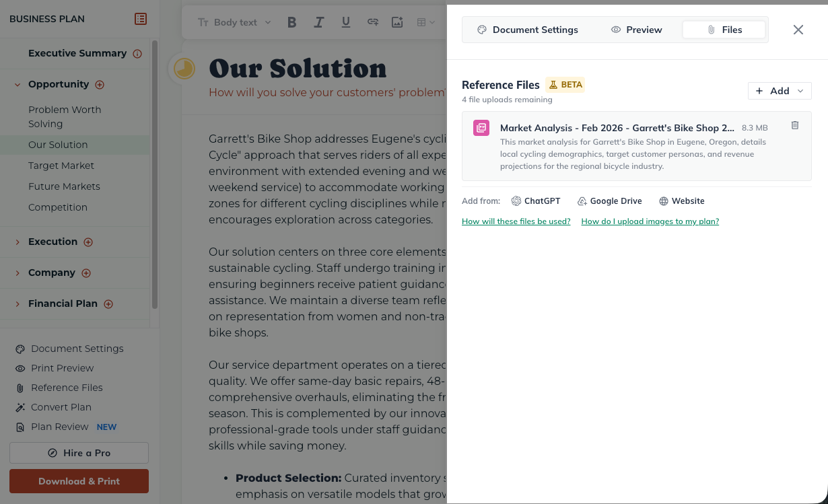This screenshot has height=504, width=828.
Task: Select Target Market in the sidebar
Action: pyautogui.click(x=61, y=166)
